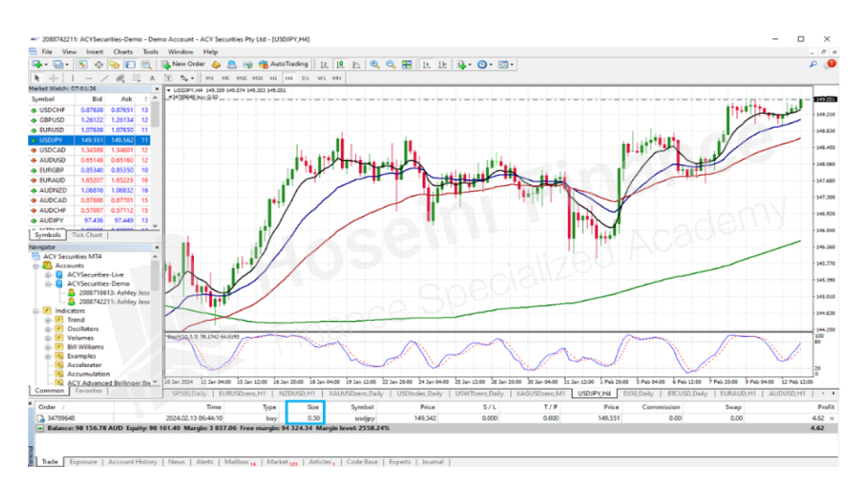The height and width of the screenshot is (502, 868).
Task: Click the Tile Windows icon
Action: tap(407, 64)
